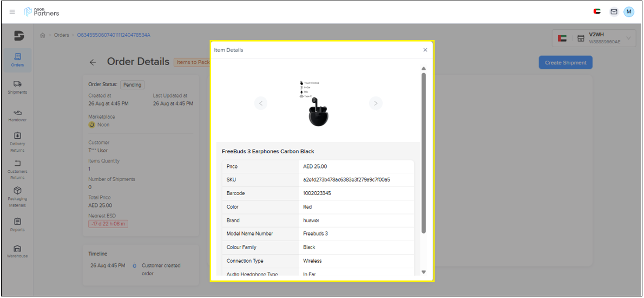
Task: Open Shipments in the sidebar
Action: click(x=18, y=88)
